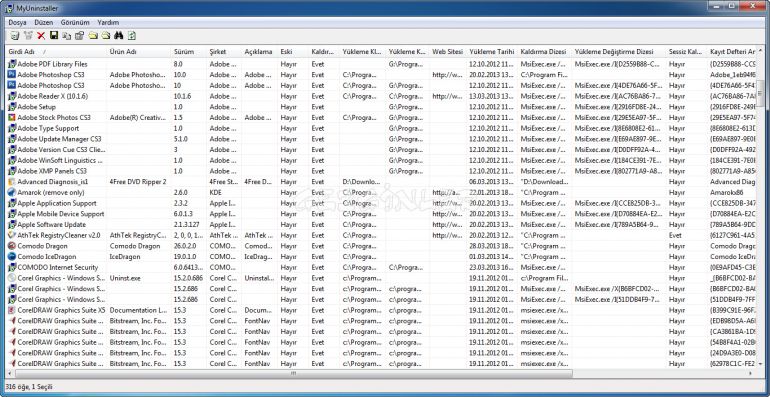The width and height of the screenshot is (770, 397).
Task: Click the Yükleme Değiştirme Dizesi column header
Action: point(619,52)
